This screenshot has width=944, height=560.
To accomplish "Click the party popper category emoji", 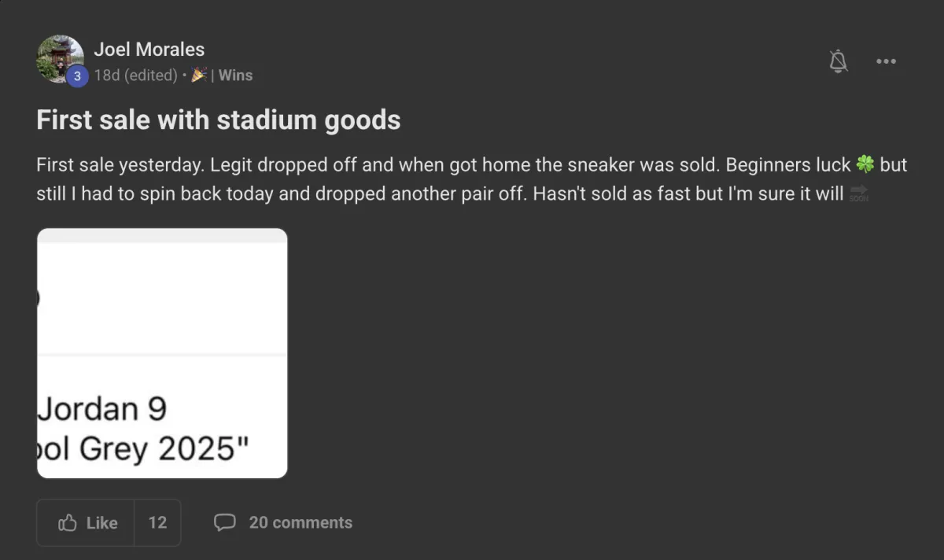I will [x=199, y=75].
